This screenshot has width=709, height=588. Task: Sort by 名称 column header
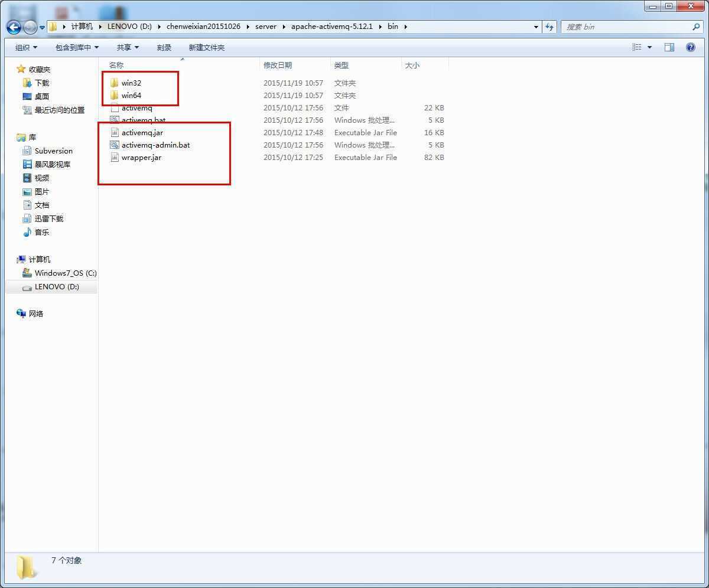click(x=116, y=65)
